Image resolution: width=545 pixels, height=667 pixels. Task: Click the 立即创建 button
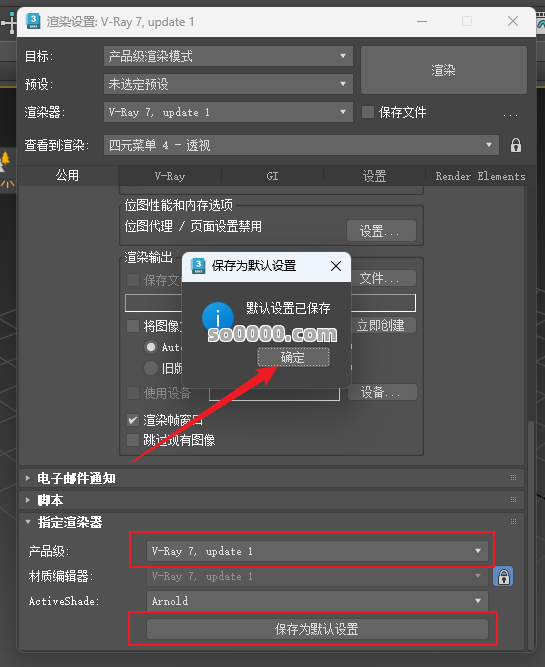coord(383,325)
